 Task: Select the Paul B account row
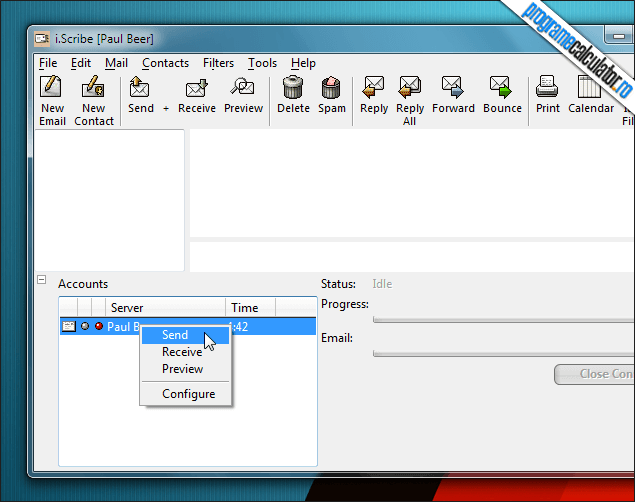click(188, 326)
